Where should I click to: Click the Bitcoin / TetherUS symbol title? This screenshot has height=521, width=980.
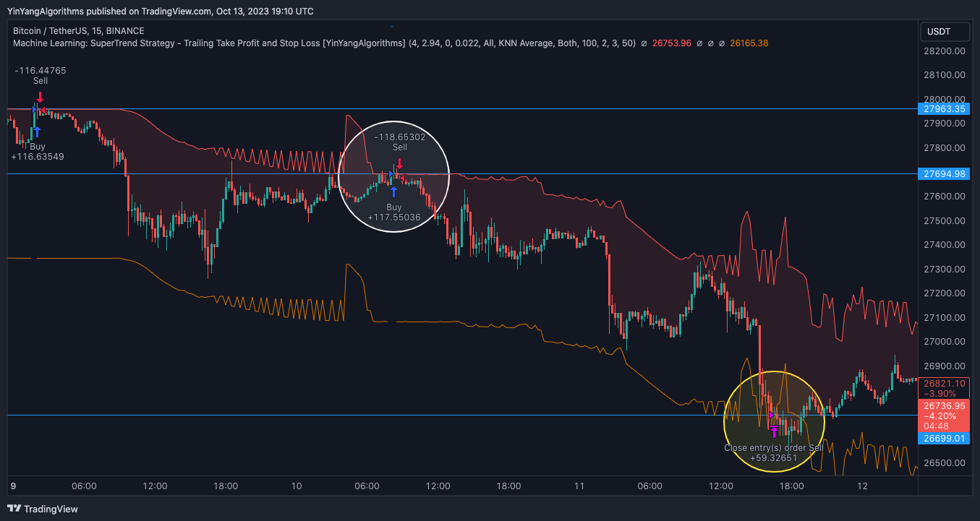[x=78, y=31]
